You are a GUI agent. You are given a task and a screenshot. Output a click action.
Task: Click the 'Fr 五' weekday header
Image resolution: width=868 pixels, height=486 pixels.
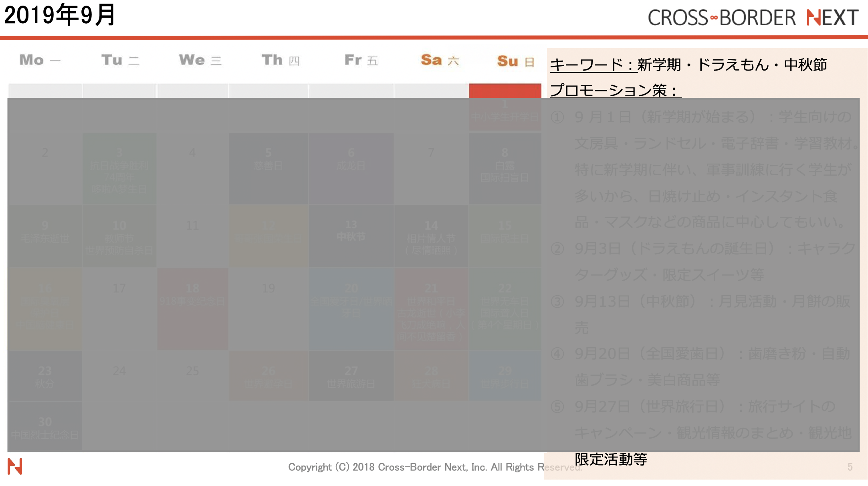[361, 60]
